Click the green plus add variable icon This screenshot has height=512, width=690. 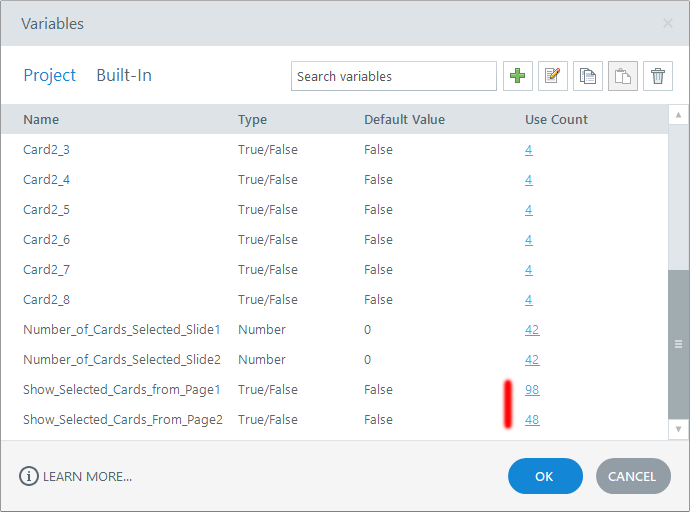518,76
